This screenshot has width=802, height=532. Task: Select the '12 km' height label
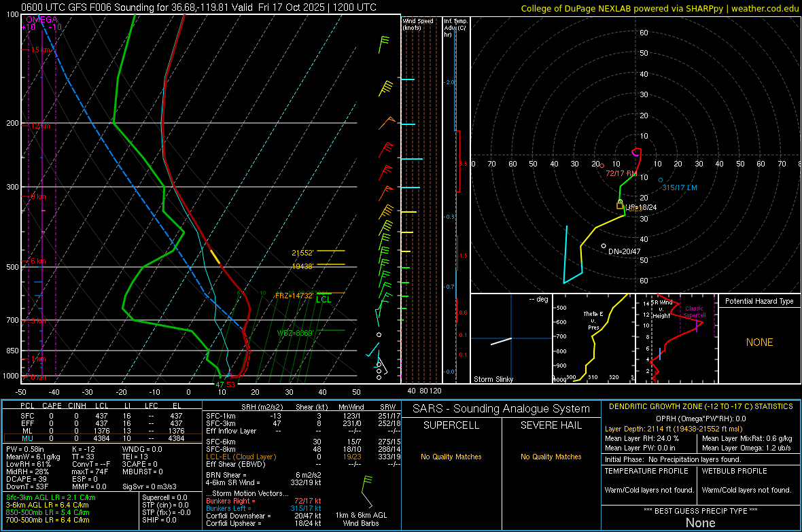(40, 126)
